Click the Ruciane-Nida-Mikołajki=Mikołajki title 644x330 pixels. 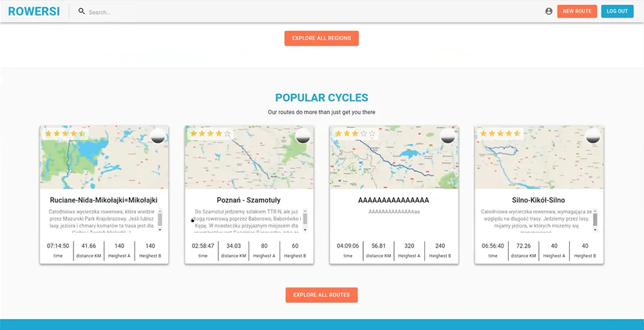click(104, 200)
